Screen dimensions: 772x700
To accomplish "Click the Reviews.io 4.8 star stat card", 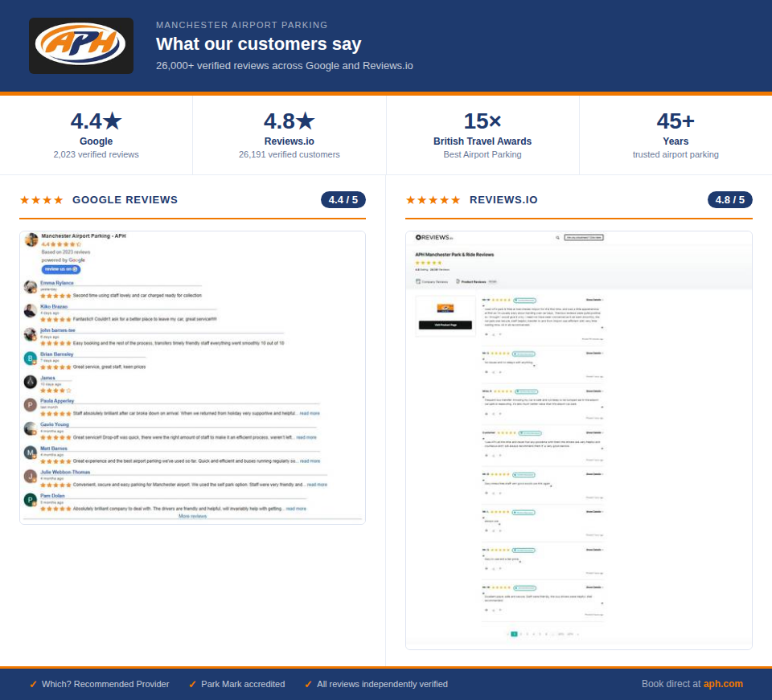I will tap(289, 135).
